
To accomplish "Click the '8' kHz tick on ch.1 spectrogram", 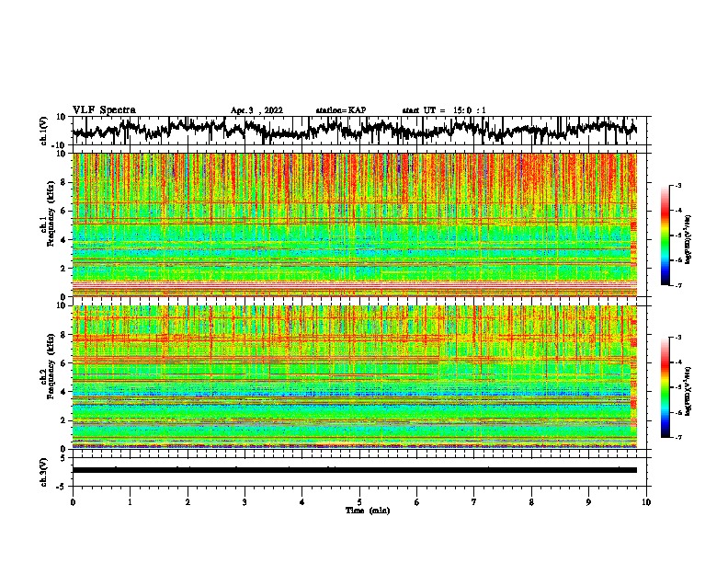I will (x=64, y=182).
